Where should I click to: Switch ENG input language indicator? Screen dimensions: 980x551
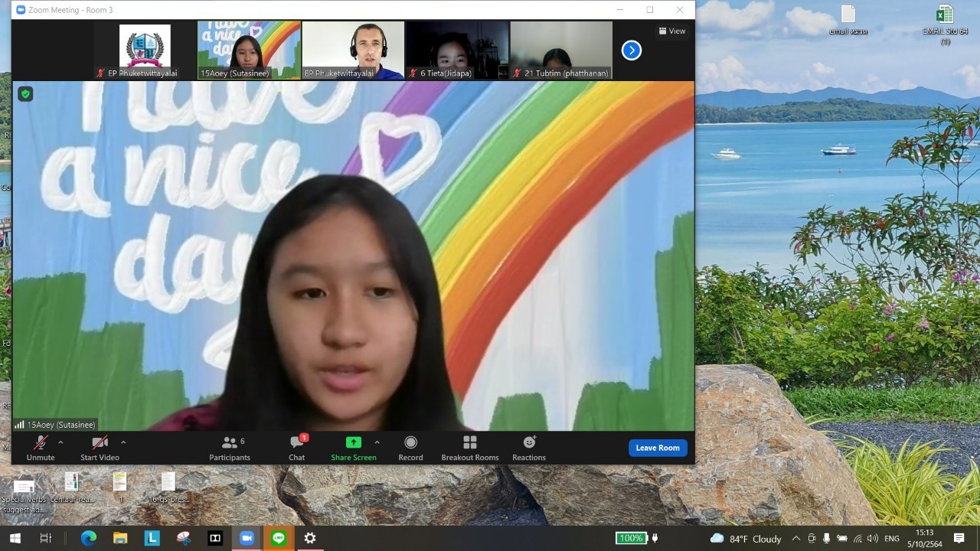pyautogui.click(x=892, y=539)
